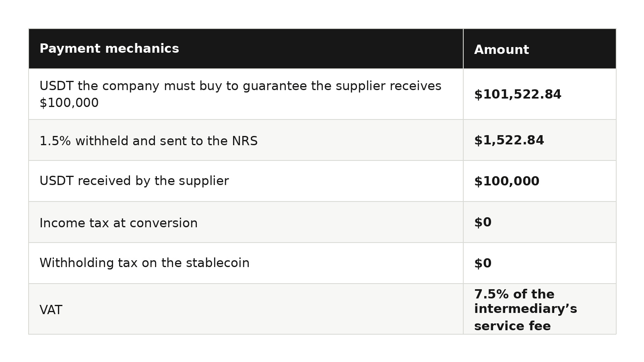Screen dimensions: 644x362
Task: Click the $100,000 amount value
Action: (x=507, y=181)
